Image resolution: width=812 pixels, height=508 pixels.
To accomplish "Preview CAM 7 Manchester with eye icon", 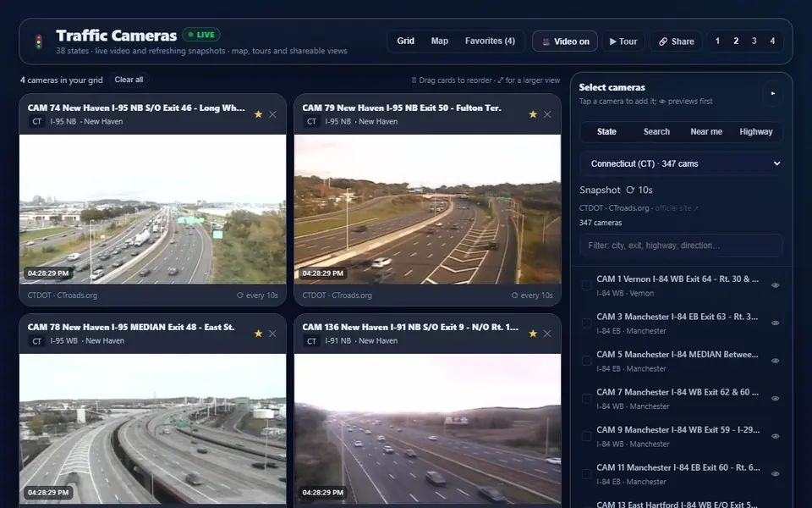I will tap(776, 398).
